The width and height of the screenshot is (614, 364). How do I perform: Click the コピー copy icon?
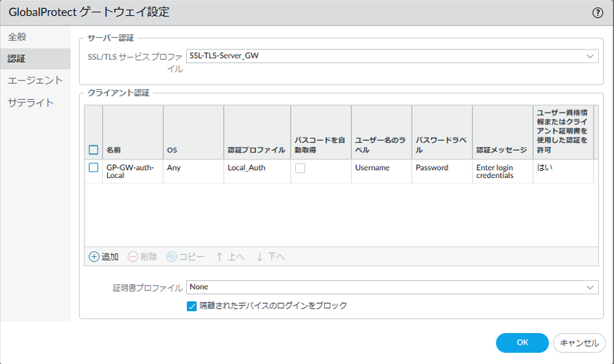click(x=171, y=256)
